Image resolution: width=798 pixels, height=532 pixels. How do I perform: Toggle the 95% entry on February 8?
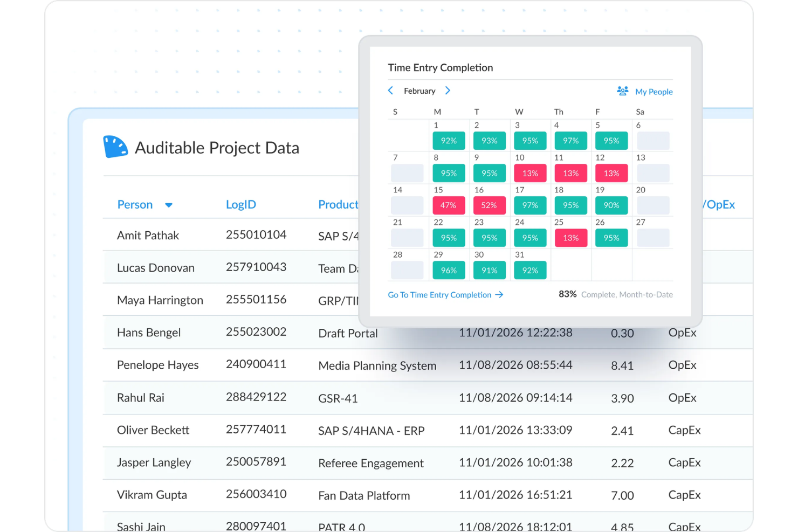(449, 173)
